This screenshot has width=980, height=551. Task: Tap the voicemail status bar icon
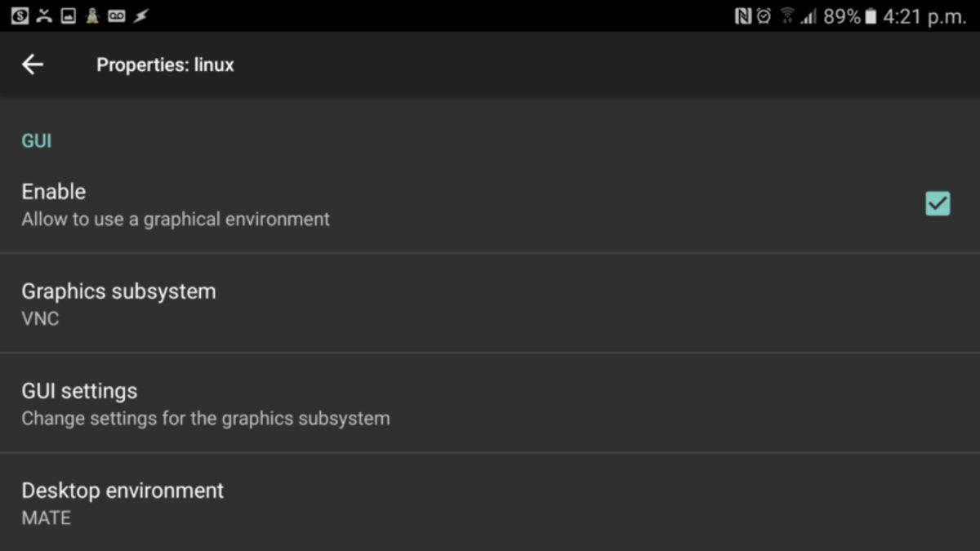(116, 14)
